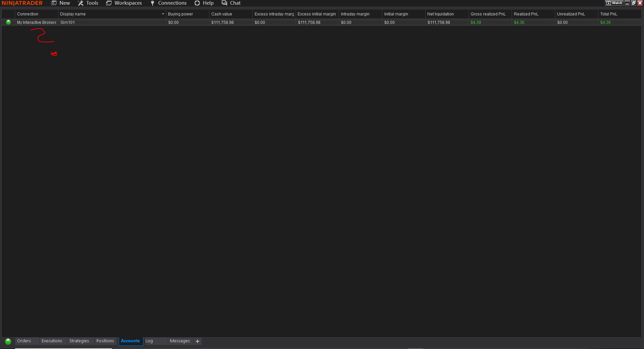The height and width of the screenshot is (349, 644).
Task: Click Net liquidation column header
Action: 447,14
